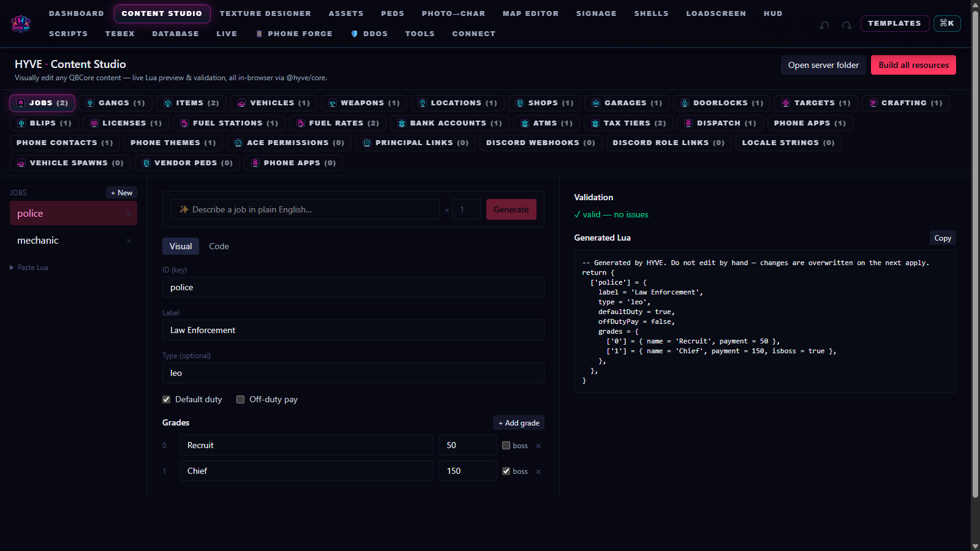
Task: Open the Principal Links category chip
Action: 416,143
